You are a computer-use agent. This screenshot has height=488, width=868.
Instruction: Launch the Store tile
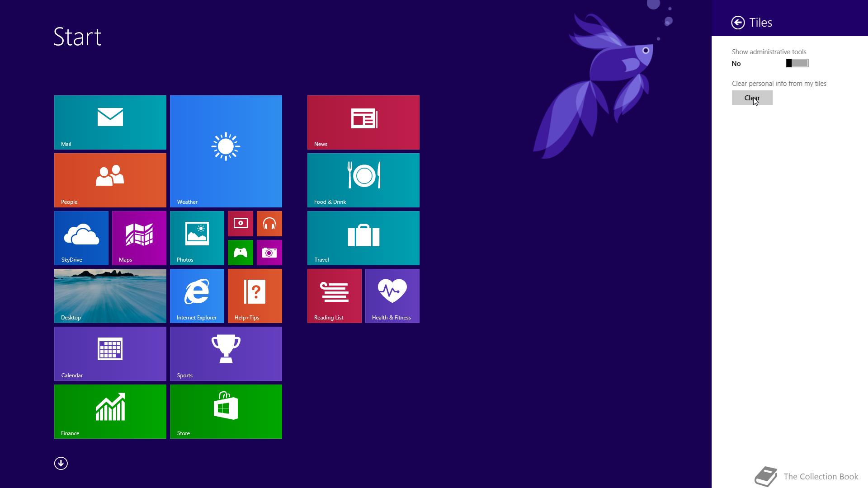226,412
